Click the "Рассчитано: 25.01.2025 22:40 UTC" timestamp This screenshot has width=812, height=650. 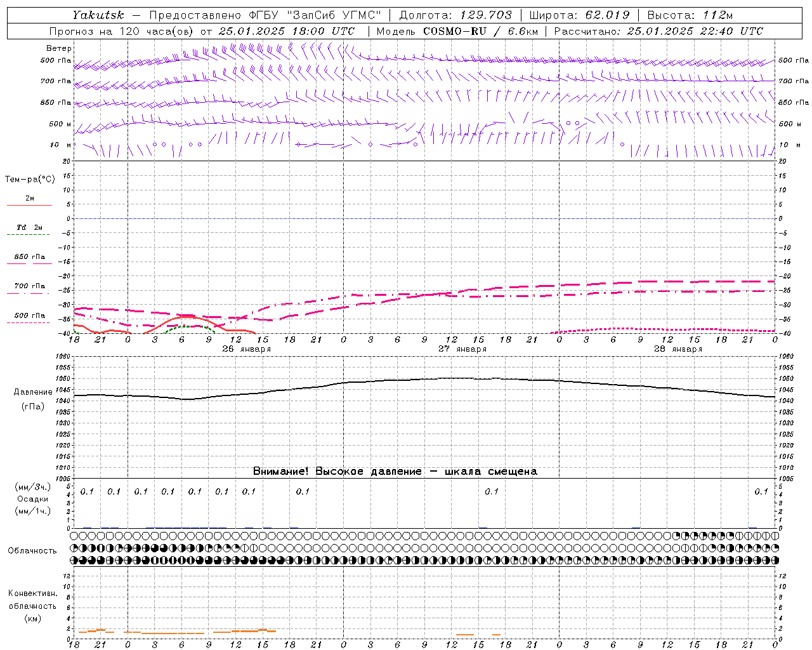tap(658, 31)
